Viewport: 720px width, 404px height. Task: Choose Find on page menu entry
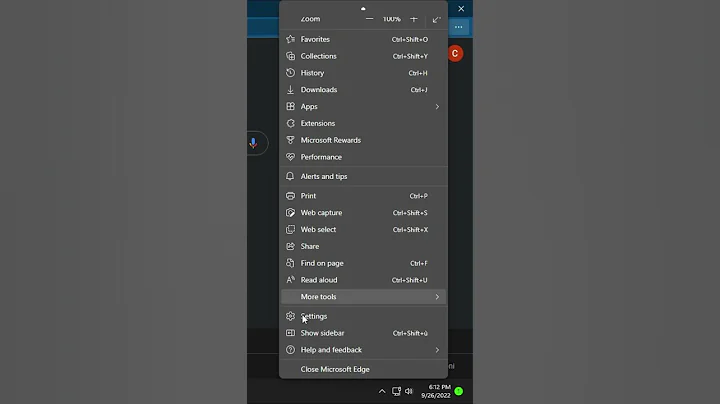click(x=363, y=263)
